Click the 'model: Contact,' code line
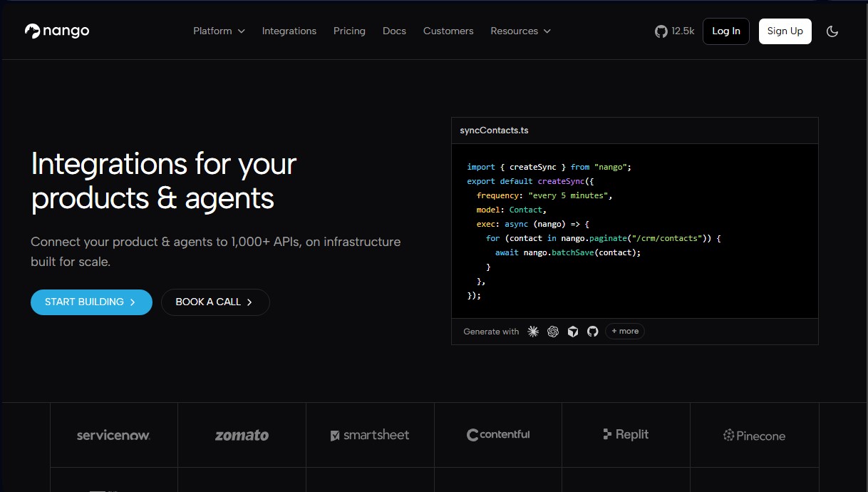 coord(512,210)
